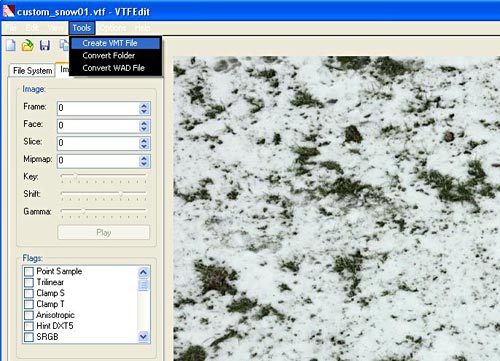Click the Play button
This screenshot has height=361, width=500.
coord(104,232)
